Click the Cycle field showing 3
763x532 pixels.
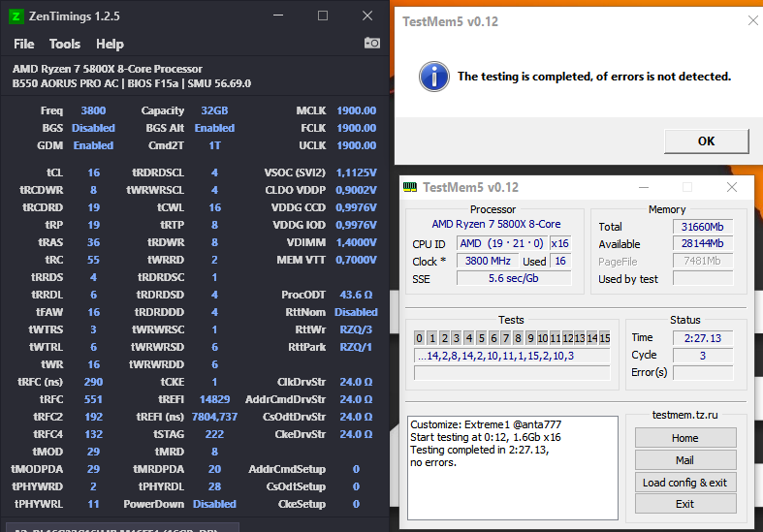coord(703,356)
